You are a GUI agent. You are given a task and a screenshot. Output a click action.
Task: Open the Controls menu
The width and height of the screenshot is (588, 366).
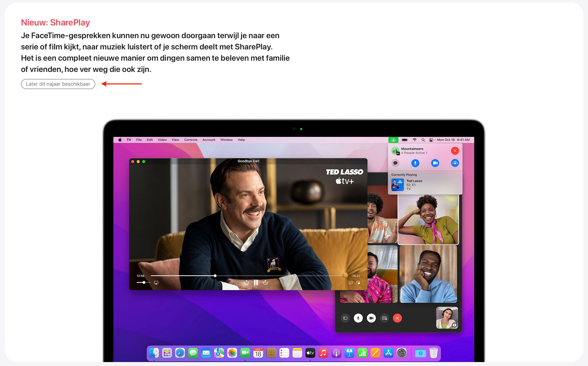pyautogui.click(x=191, y=140)
